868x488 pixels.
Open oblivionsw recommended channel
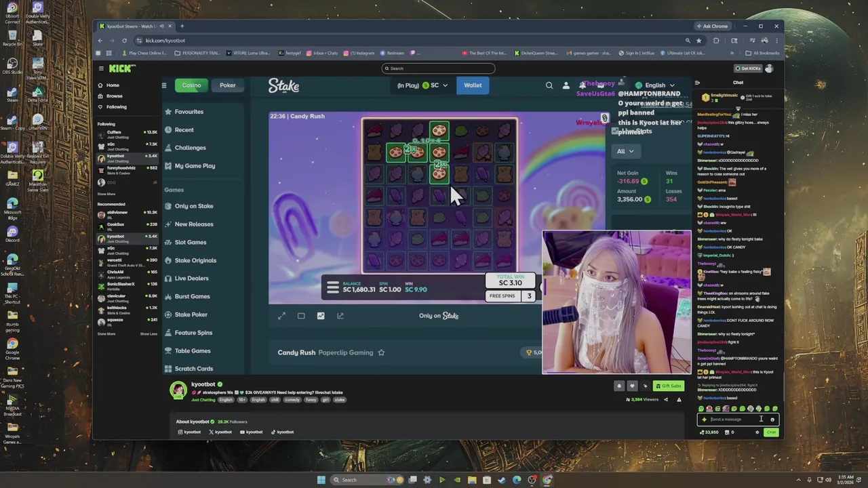(x=127, y=214)
